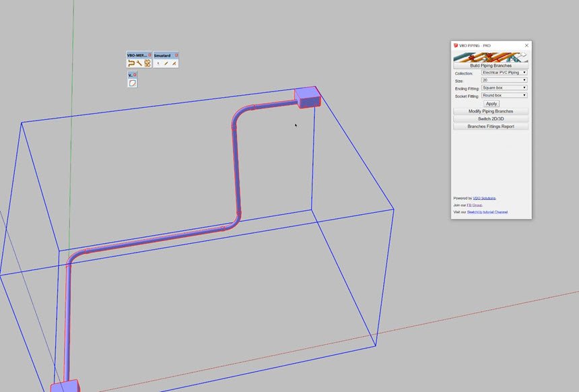579x392 pixels.
Task: Open the Socket Fitting dropdown
Action: [x=504, y=96]
